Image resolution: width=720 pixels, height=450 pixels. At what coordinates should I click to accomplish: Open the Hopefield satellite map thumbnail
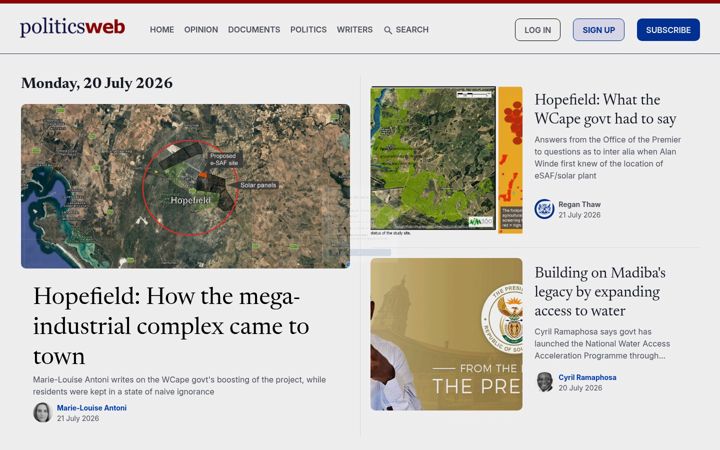[x=186, y=186]
